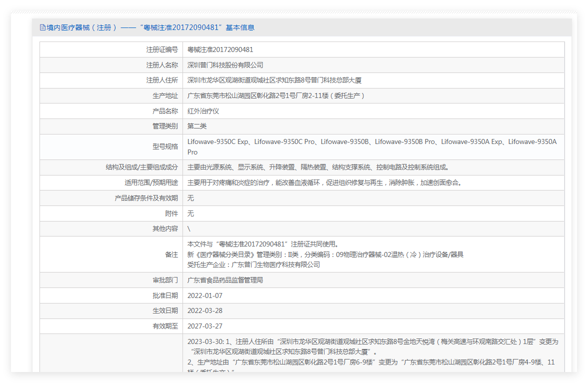The width and height of the screenshot is (588, 383).
Task: Click the 其他内容 row label
Action: click(x=165, y=228)
